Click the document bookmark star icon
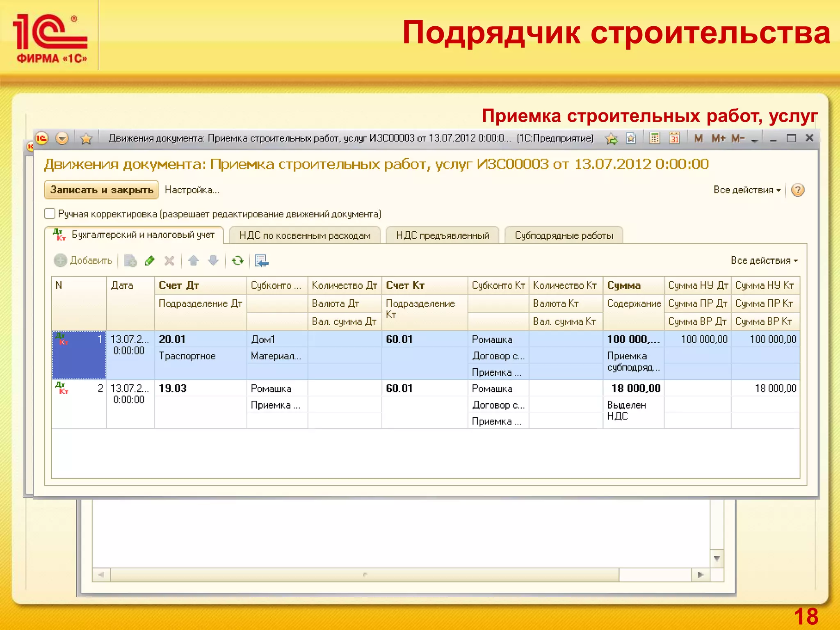This screenshot has width=840, height=630. tap(631, 138)
